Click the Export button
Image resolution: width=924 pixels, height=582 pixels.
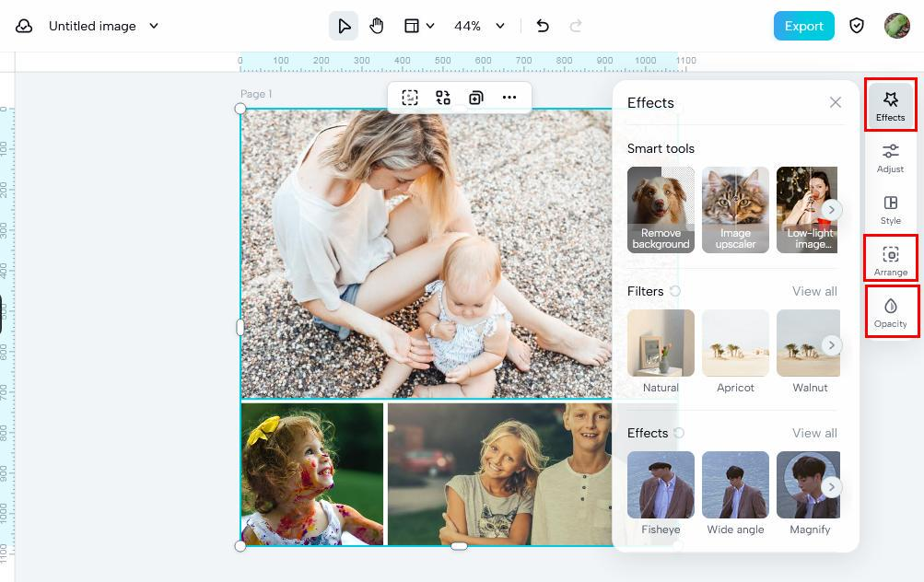coord(803,26)
